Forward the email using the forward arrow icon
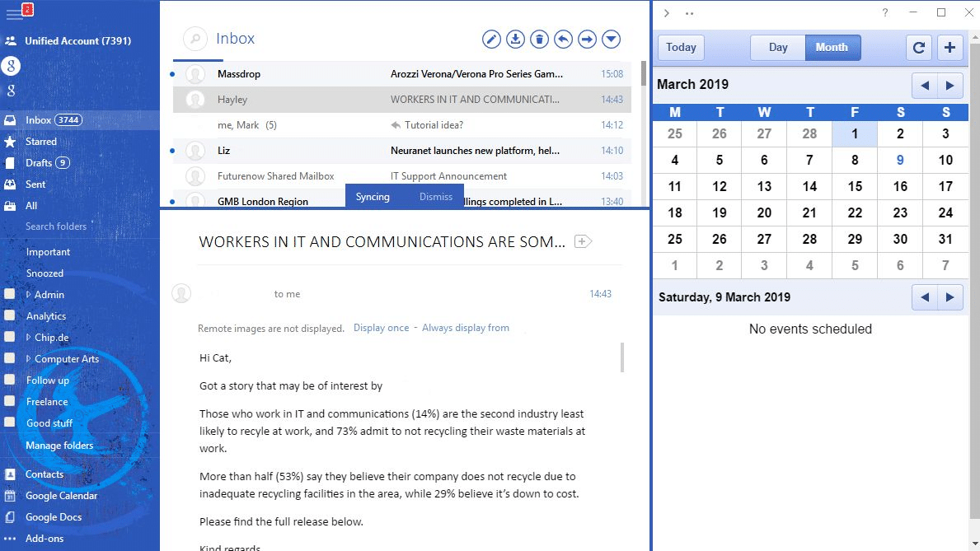Image resolution: width=980 pixels, height=551 pixels. pos(587,39)
